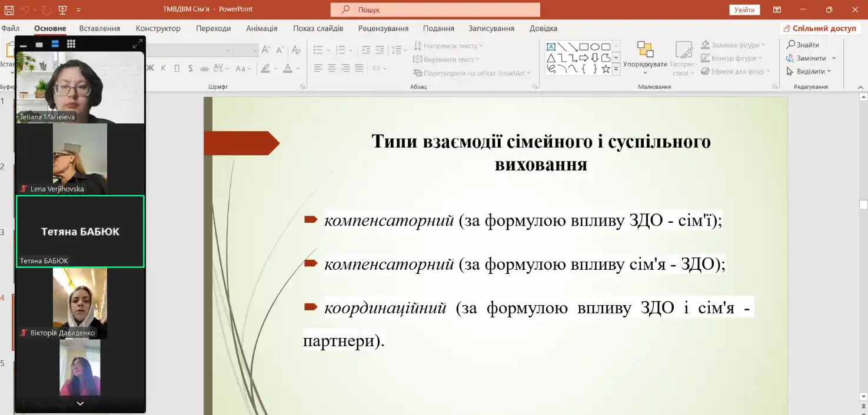Expand the Zoom video panel to full size
868x415 pixels.
click(137, 44)
